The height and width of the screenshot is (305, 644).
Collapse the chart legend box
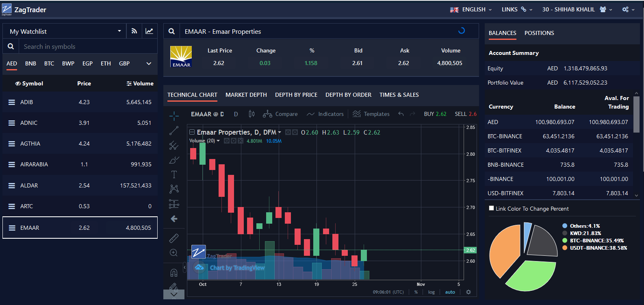tap(192, 132)
